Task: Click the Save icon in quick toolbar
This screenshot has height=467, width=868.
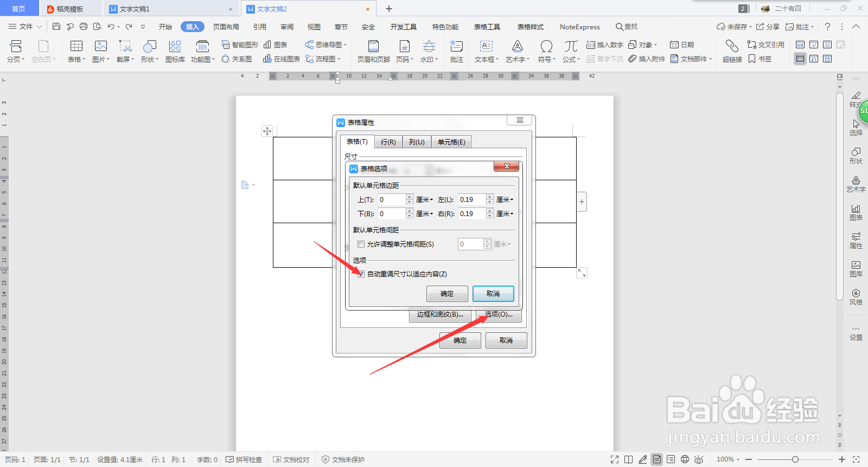Action: pos(56,26)
